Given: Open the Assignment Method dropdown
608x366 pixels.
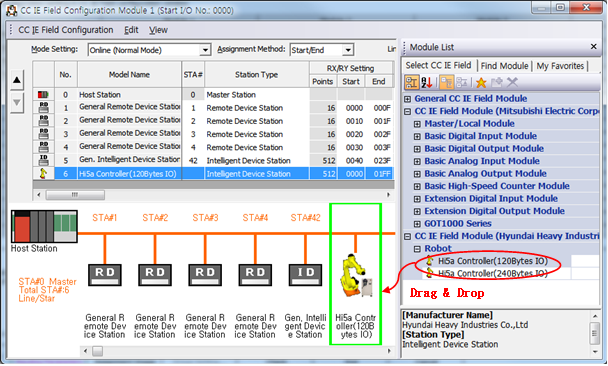Looking at the screenshot, I should [348, 50].
